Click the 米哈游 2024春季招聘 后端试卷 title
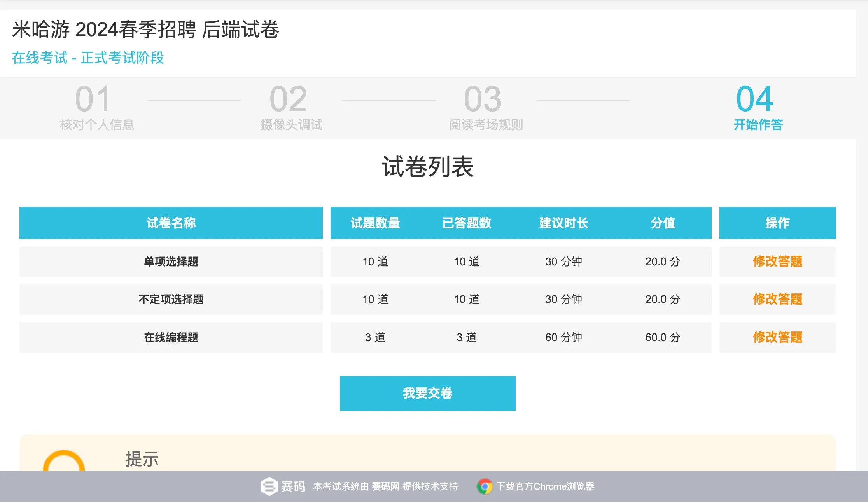The width and height of the screenshot is (868, 502). (145, 30)
